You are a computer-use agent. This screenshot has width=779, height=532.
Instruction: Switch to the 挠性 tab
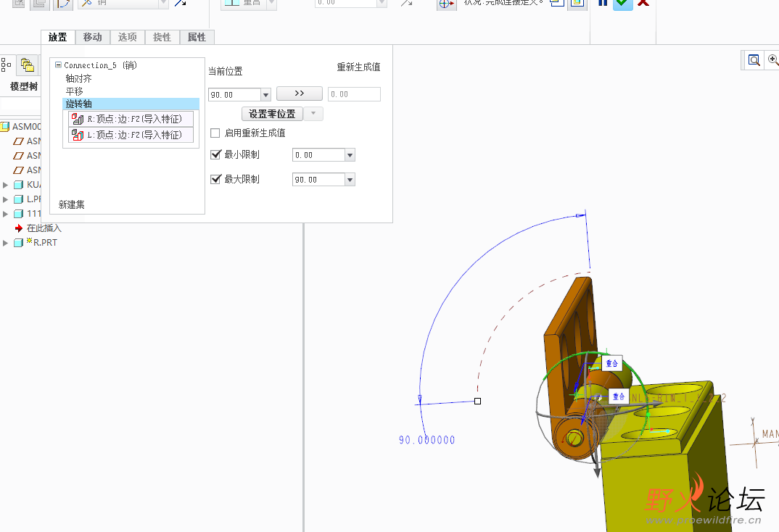[x=162, y=37]
